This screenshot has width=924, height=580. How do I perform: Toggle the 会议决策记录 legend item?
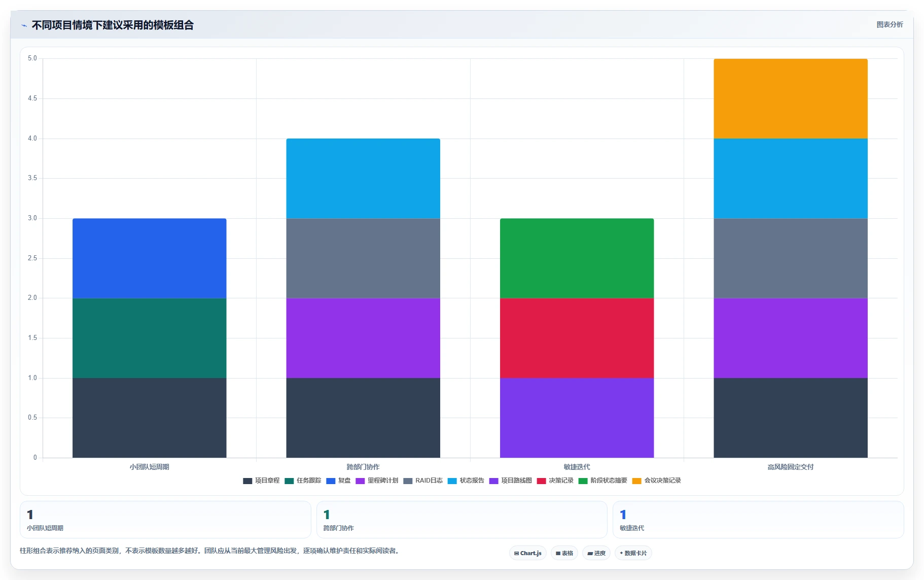point(657,481)
